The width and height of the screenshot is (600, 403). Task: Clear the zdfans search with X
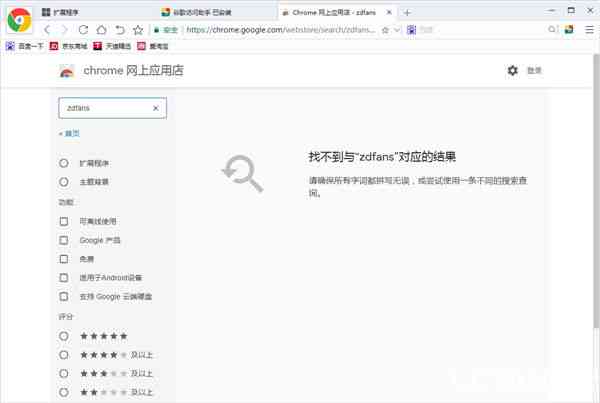click(156, 108)
